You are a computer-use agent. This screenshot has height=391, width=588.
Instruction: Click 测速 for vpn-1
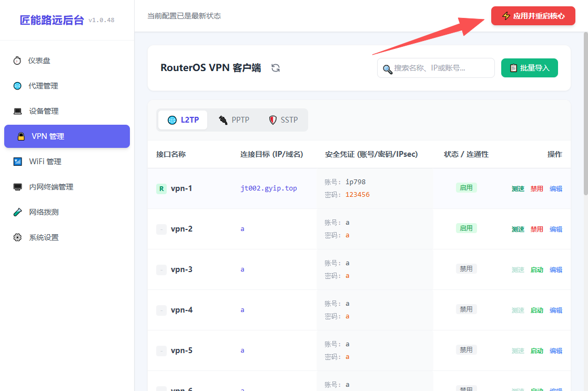pyautogui.click(x=518, y=189)
